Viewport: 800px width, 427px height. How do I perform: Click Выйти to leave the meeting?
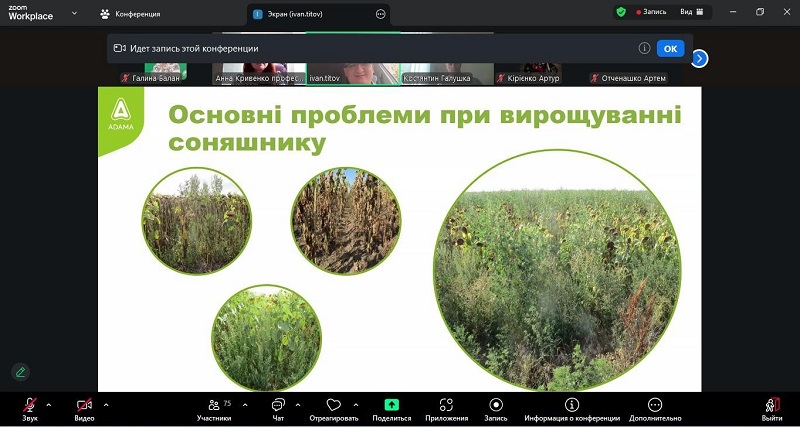[x=771, y=406]
